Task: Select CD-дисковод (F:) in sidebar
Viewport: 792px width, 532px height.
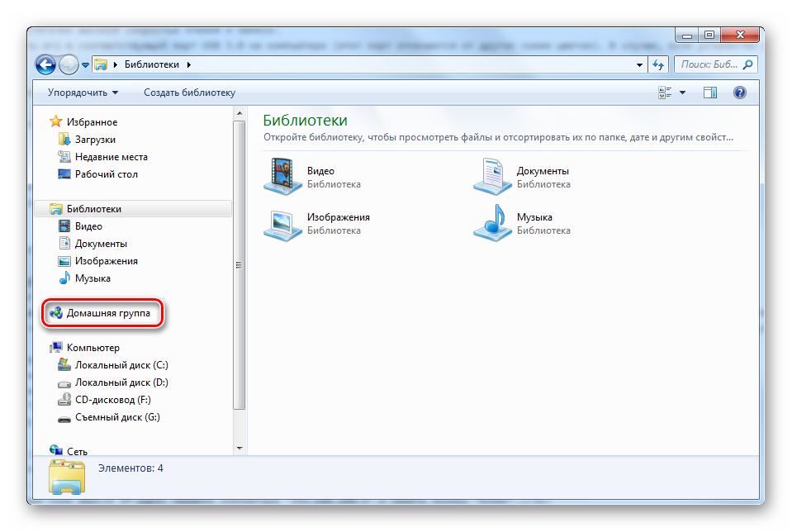Action: pos(112,400)
